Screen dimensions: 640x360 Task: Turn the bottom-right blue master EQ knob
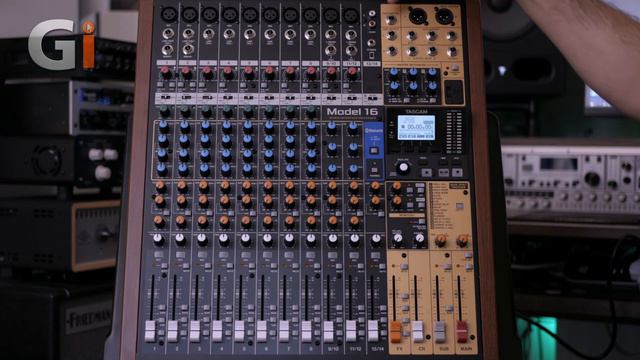[432, 87]
